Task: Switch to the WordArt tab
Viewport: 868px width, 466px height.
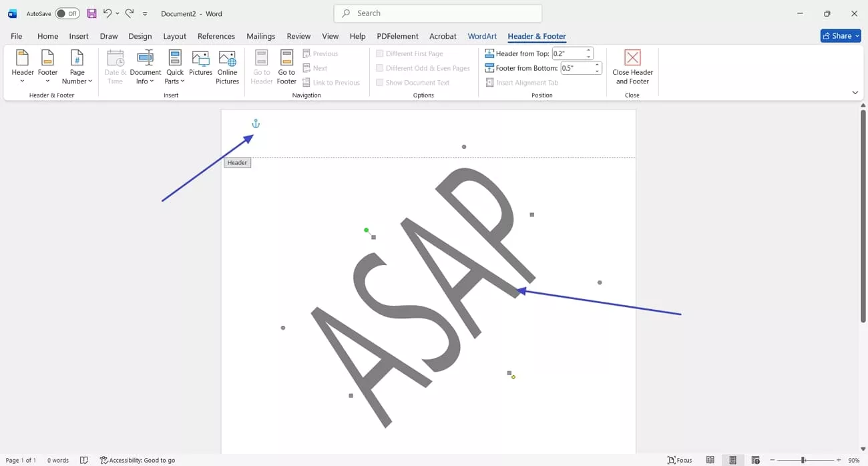Action: click(x=482, y=36)
